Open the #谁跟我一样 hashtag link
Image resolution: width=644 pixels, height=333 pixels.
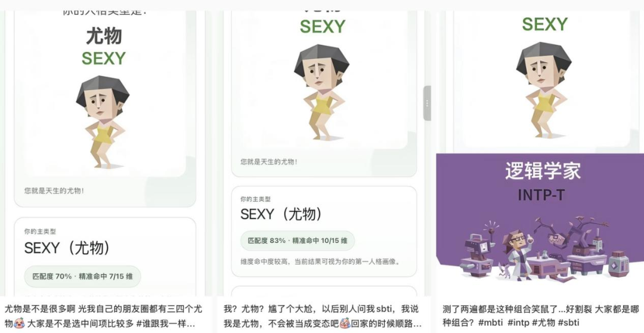(x=166, y=323)
